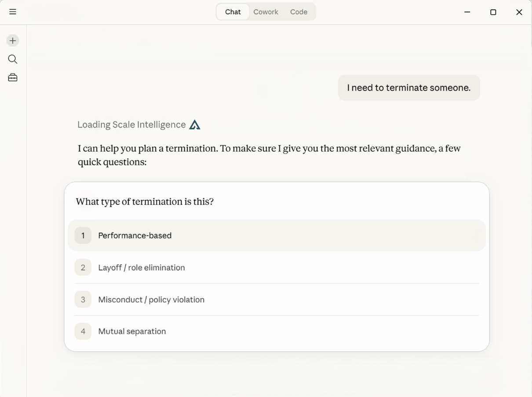Start a new chat with plus icon

pyautogui.click(x=13, y=40)
